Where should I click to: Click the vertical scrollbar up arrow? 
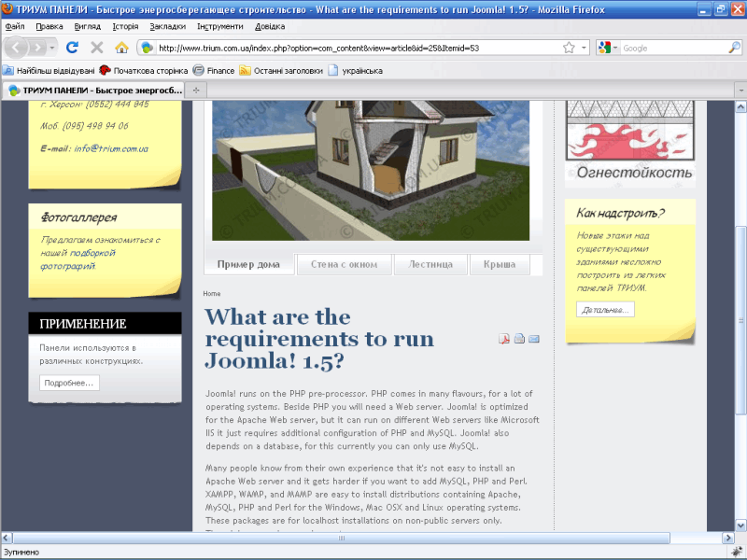(x=740, y=106)
